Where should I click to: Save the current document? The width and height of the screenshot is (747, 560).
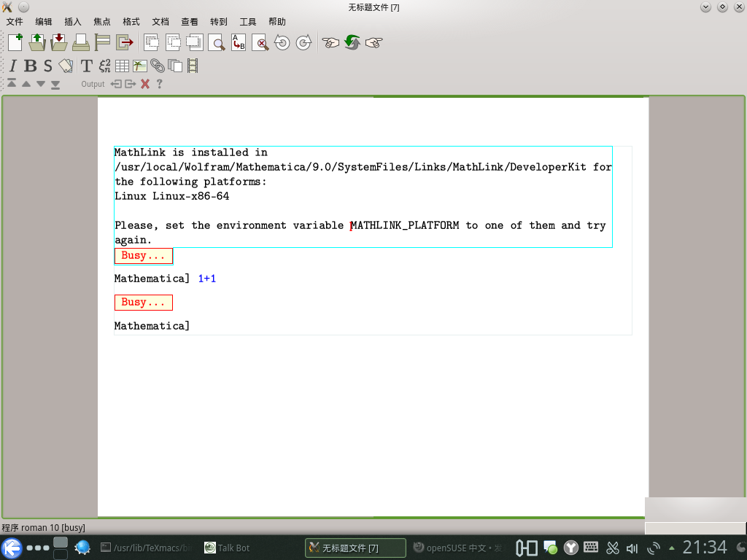point(59,42)
